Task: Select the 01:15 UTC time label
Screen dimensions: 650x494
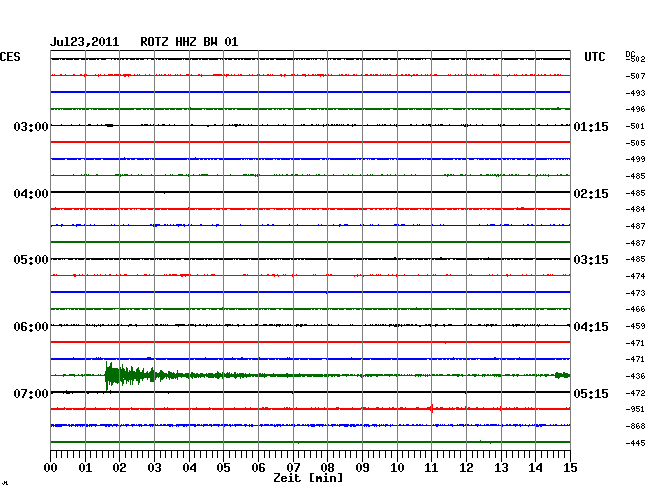Action: (591, 126)
